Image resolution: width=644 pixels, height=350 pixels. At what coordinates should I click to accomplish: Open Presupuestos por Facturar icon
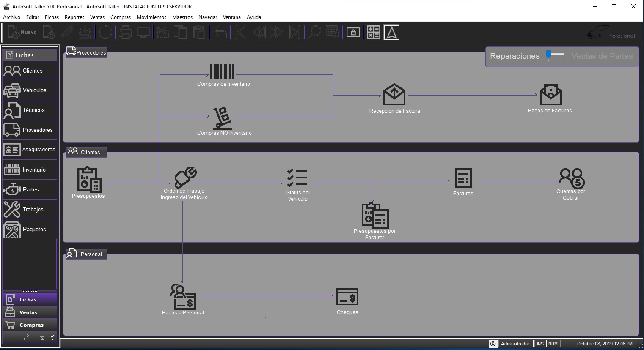(x=375, y=216)
